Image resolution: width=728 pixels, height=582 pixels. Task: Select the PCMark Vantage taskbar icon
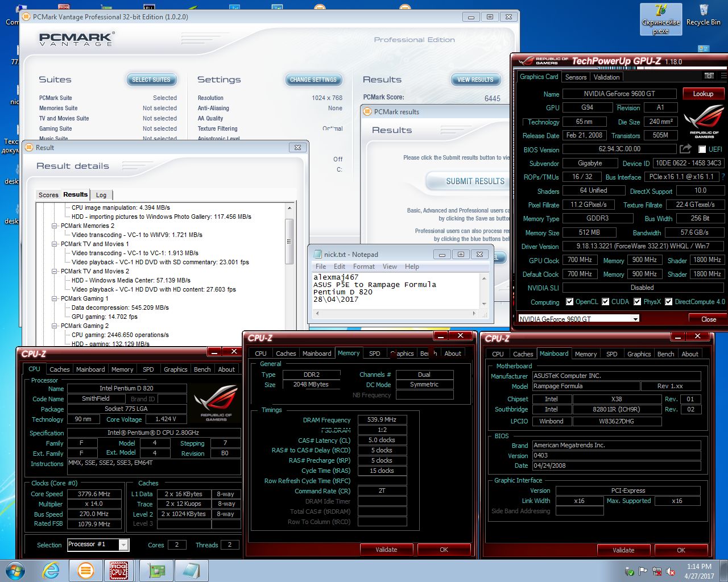point(85,570)
